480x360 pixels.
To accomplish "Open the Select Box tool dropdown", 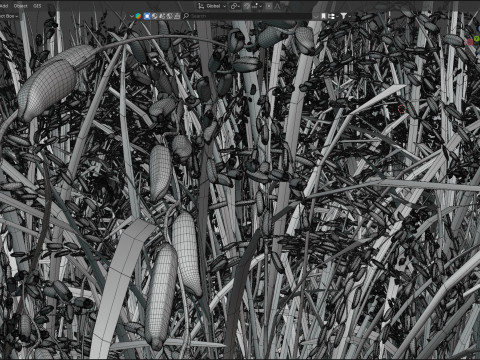I will click(9, 16).
